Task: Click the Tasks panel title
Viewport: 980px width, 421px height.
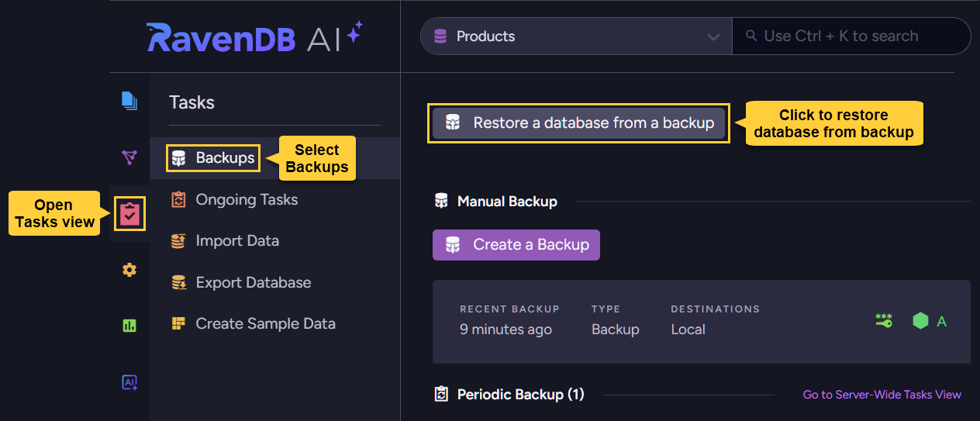Action: (192, 102)
